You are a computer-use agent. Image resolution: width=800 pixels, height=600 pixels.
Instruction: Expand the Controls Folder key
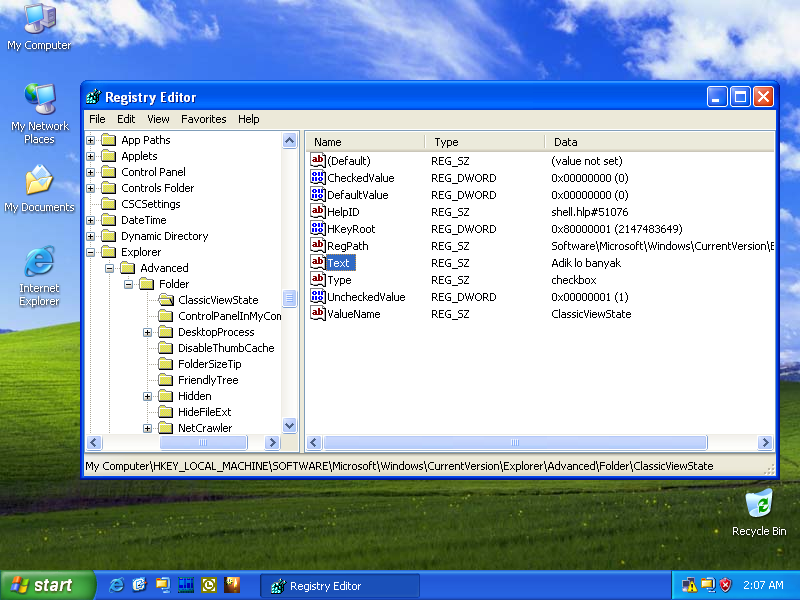pos(91,188)
